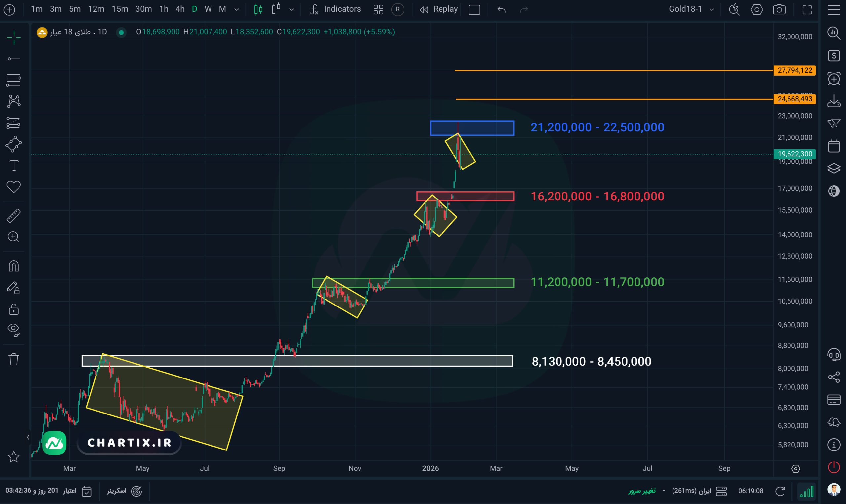The image size is (846, 504).
Task: Click the 27,794,122 orange price label
Action: 794,70
